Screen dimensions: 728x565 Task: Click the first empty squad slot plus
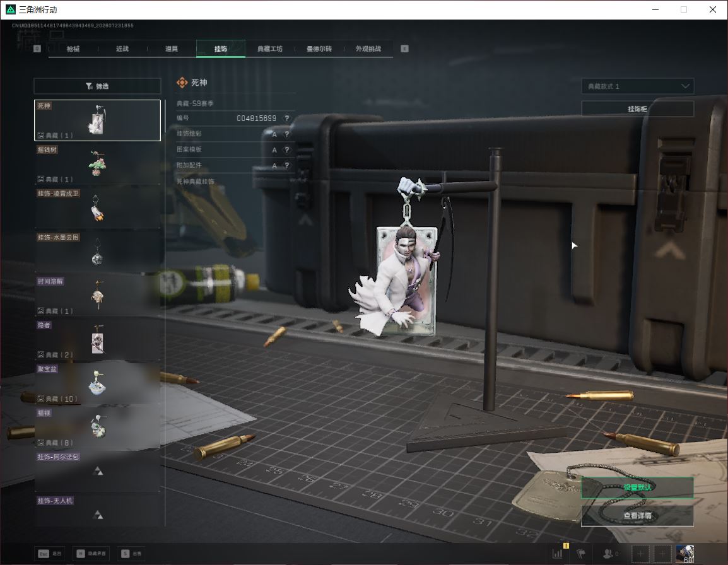(640, 554)
